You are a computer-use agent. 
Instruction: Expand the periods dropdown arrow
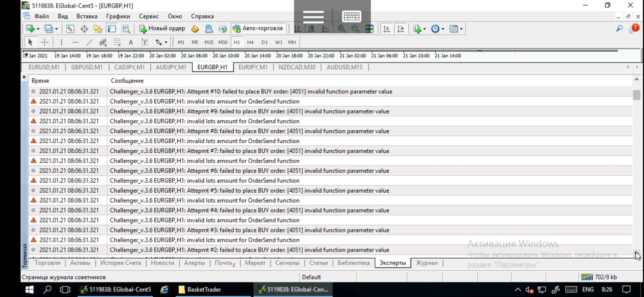pos(442,29)
